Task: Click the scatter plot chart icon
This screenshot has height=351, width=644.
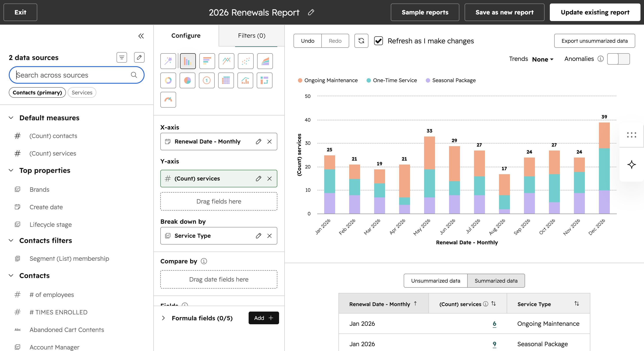Action: [246, 61]
